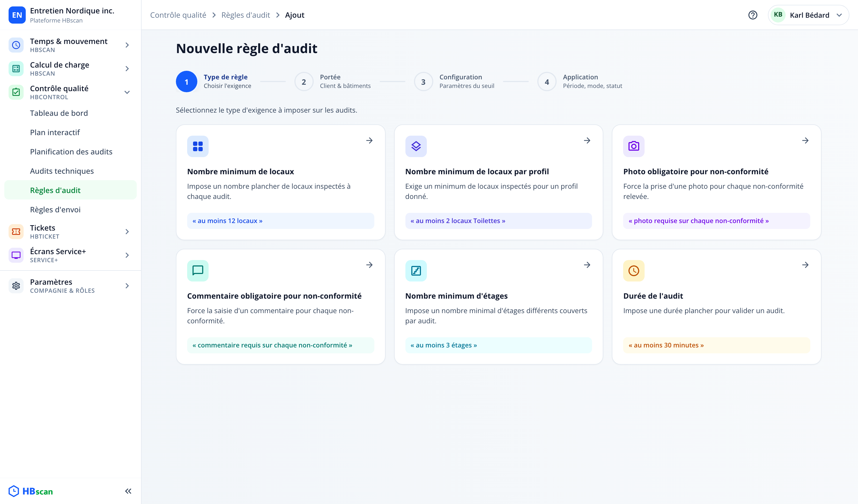Viewport: 858px width, 504px height.
Task: Click the Tickets ticket icon
Action: (16, 232)
